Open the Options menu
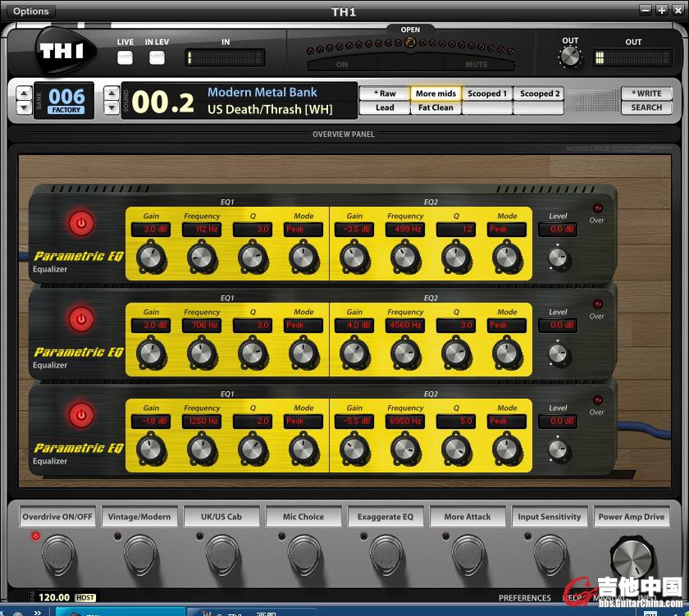The height and width of the screenshot is (616, 689). (x=31, y=11)
